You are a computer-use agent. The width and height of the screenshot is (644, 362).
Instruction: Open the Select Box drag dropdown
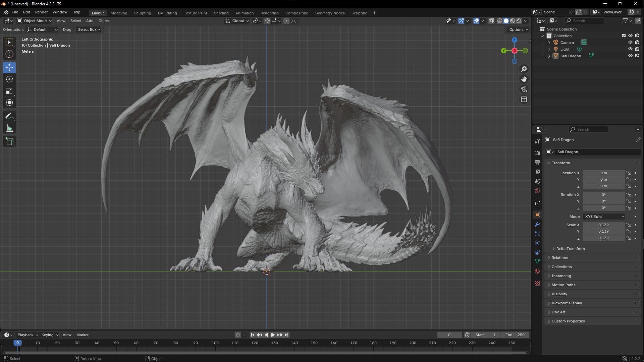pos(89,29)
